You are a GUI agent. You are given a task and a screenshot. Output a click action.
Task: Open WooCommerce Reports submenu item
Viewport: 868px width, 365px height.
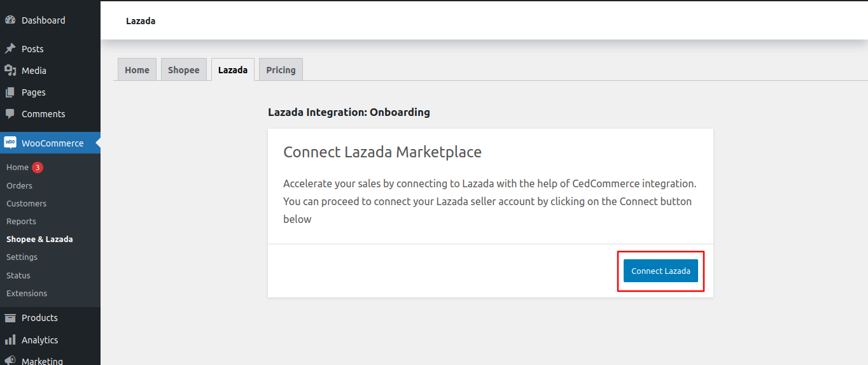point(21,221)
